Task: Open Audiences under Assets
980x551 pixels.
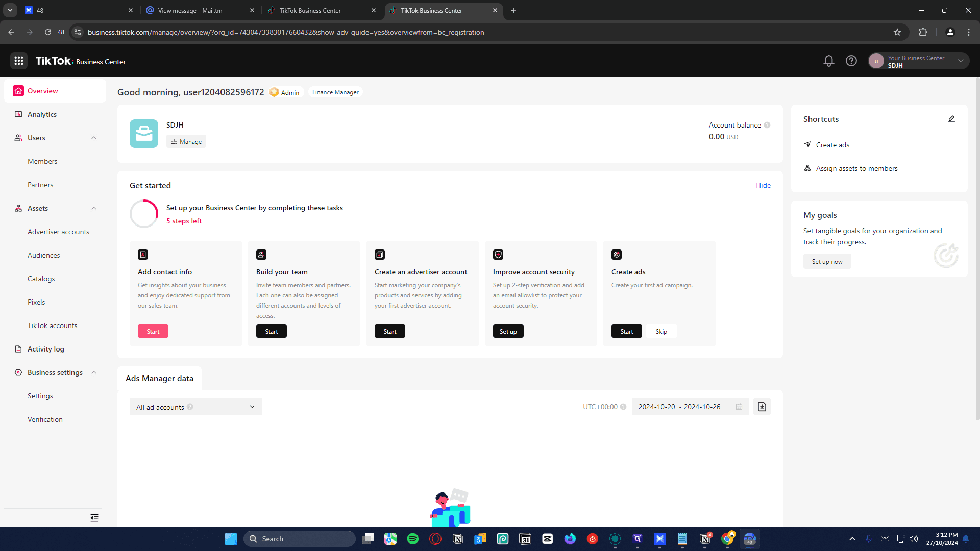Action: click(x=43, y=255)
